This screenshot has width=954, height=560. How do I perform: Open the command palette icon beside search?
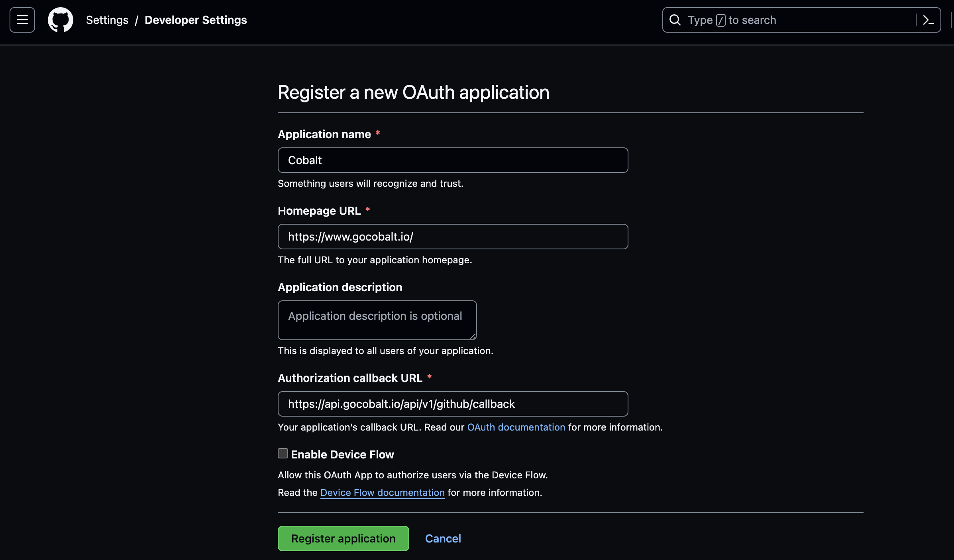928,20
